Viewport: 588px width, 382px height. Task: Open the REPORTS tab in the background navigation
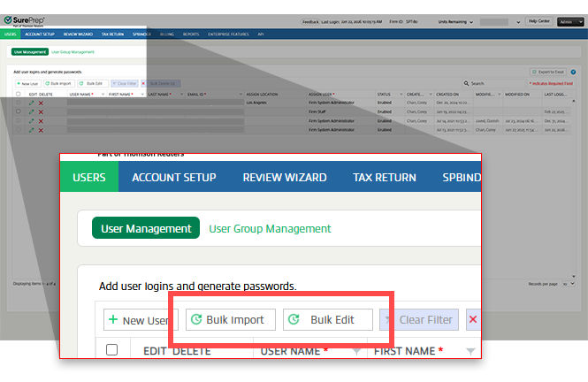tap(191, 34)
